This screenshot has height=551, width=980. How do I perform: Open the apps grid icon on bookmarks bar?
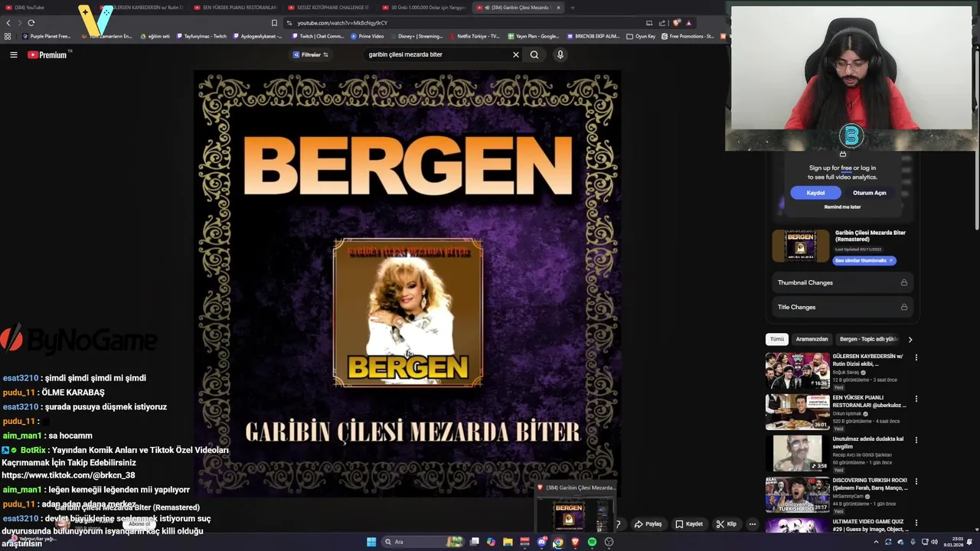click(8, 36)
